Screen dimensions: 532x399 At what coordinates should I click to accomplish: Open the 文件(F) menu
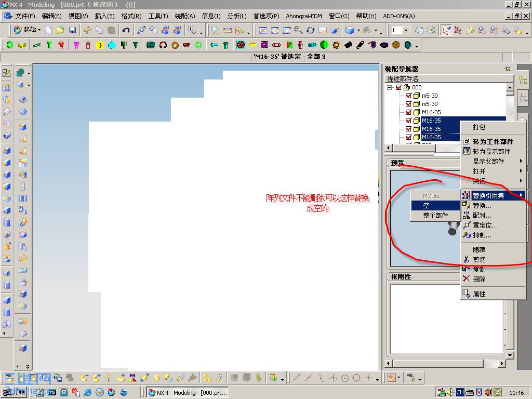25,16
